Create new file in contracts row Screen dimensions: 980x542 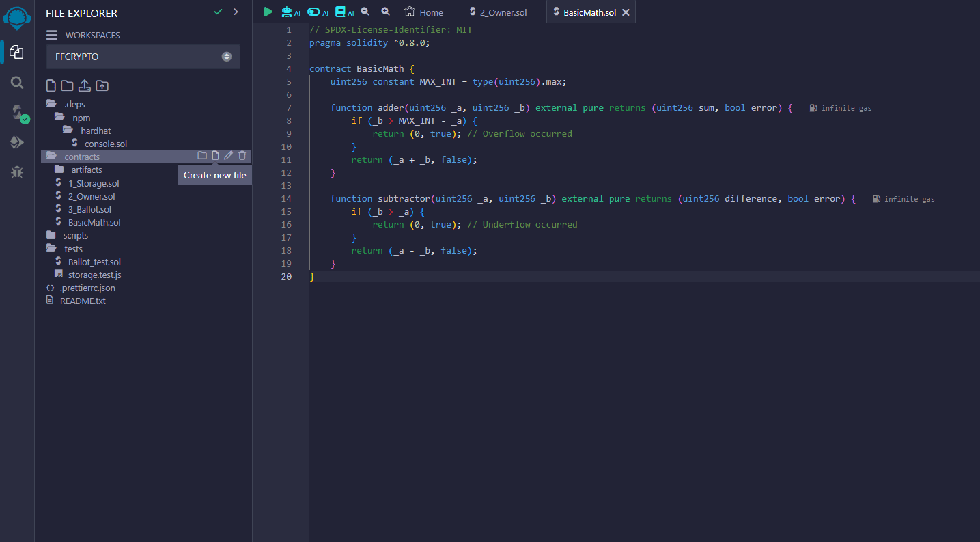[x=215, y=156]
